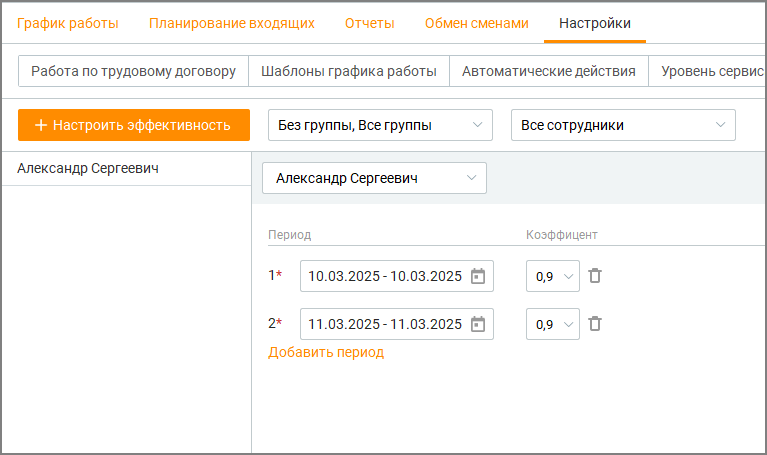Image resolution: width=767 pixels, height=455 pixels.
Task: Expand the Все сотрудники dropdown
Action: (x=623, y=125)
